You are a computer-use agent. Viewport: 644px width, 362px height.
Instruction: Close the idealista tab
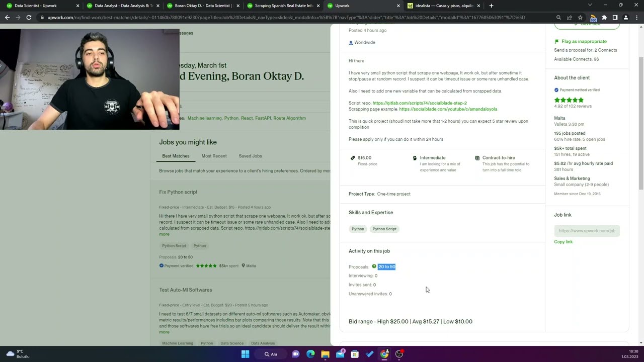tap(478, 6)
